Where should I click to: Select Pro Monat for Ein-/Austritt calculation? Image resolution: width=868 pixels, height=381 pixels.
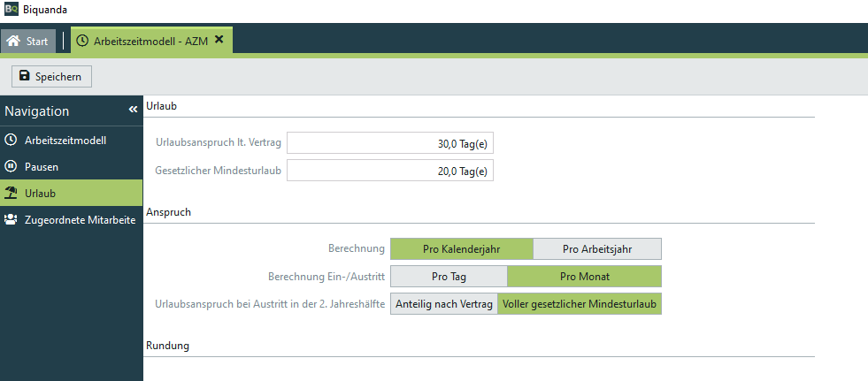[x=583, y=277]
